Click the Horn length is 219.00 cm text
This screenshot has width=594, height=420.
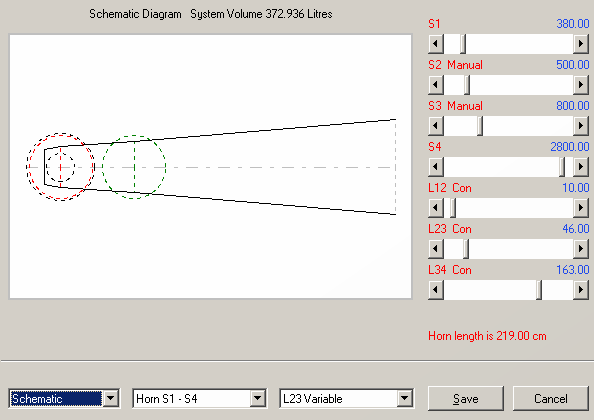(487, 336)
